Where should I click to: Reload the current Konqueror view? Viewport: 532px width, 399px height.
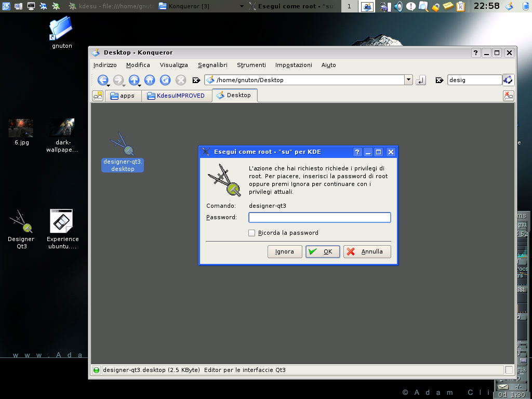tap(165, 79)
